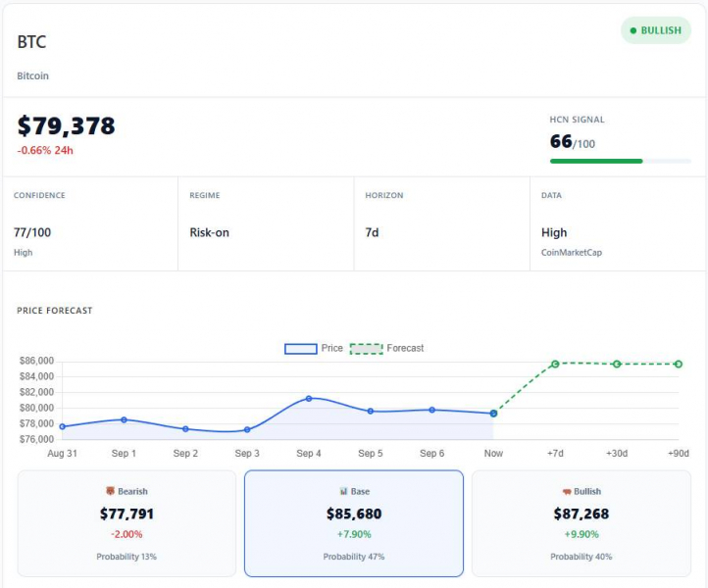Viewport: 708px width, 588px height.
Task: Click the Probability 13% text
Action: [126, 557]
